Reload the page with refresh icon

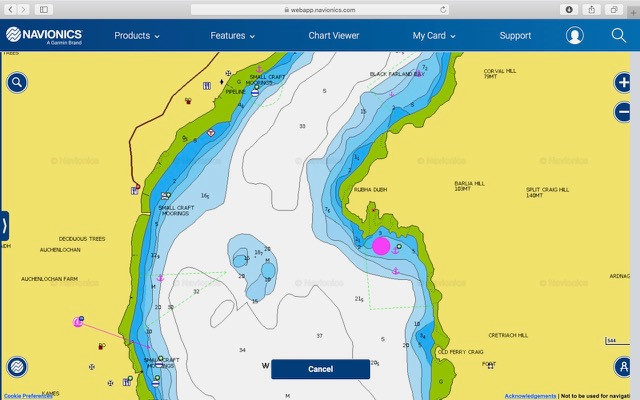443,10
